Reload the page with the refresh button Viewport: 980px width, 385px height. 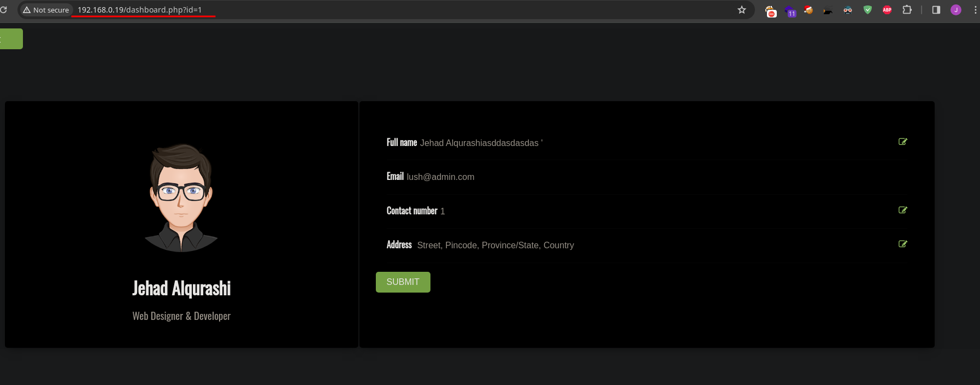pos(3,10)
